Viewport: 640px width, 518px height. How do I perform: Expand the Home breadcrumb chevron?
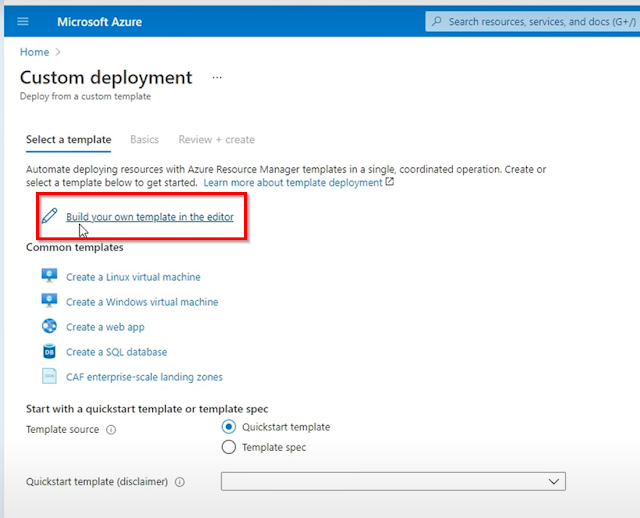click(58, 52)
